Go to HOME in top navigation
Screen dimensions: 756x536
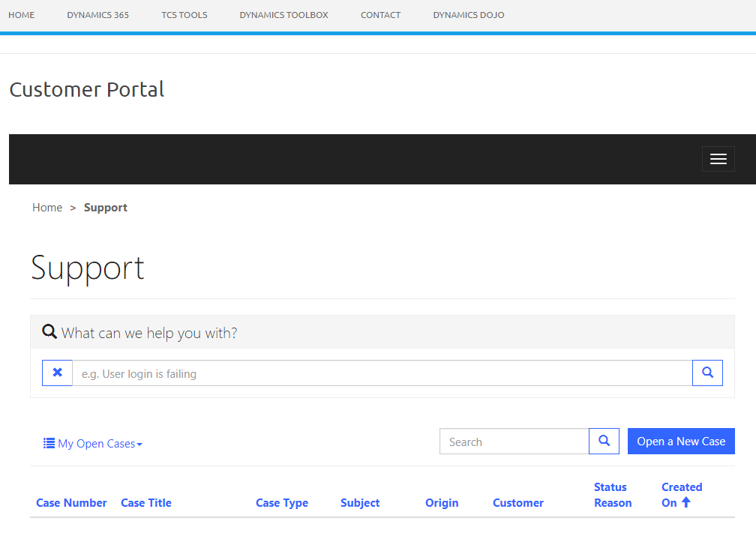21,15
